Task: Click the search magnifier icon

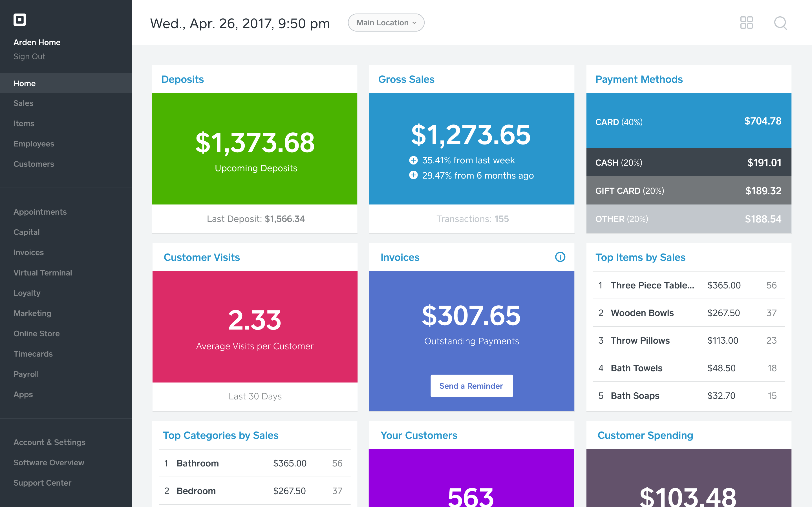Action: [x=780, y=23]
